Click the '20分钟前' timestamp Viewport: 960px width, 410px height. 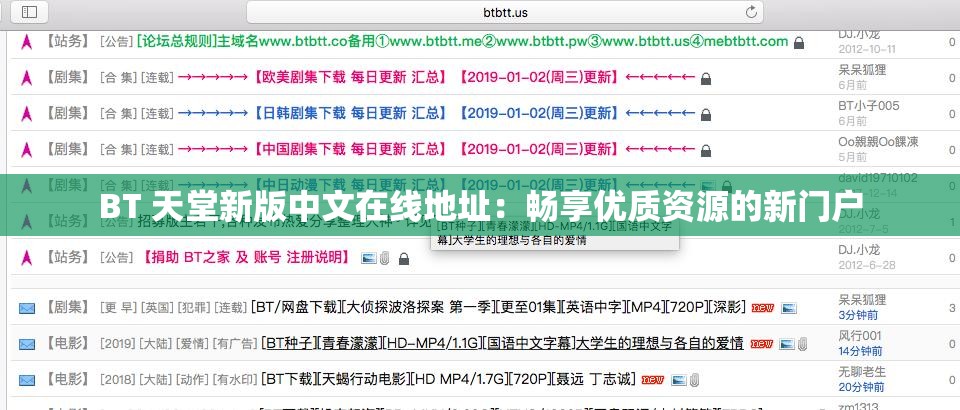(861, 387)
